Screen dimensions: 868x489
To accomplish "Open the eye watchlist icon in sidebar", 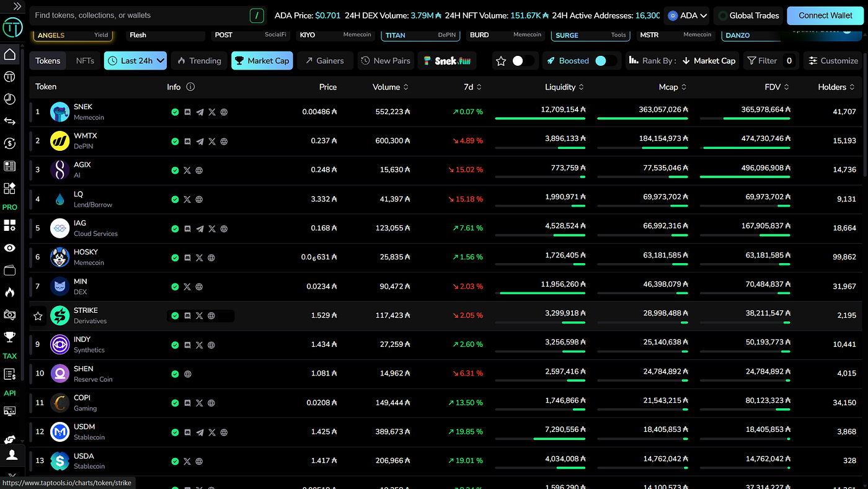I will (10, 248).
